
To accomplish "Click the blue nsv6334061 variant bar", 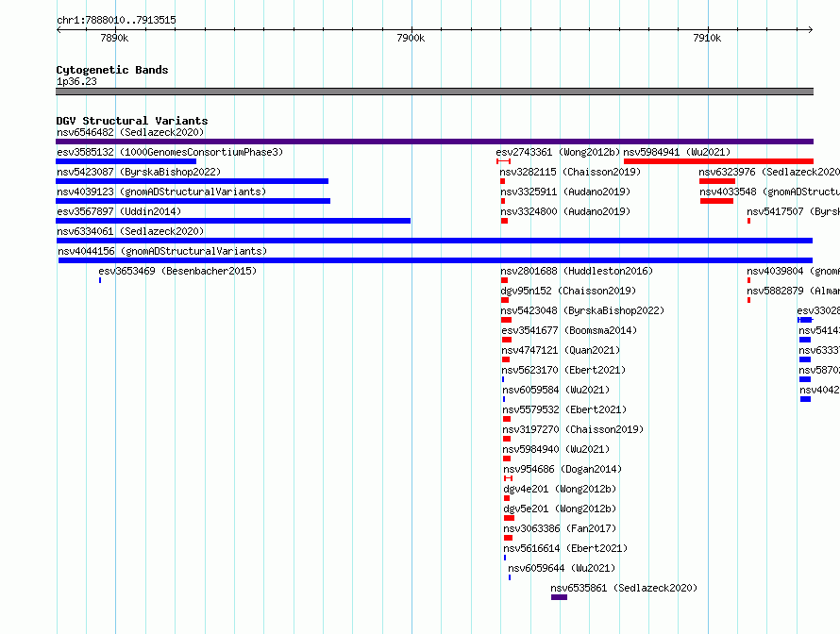I will point(434,241).
